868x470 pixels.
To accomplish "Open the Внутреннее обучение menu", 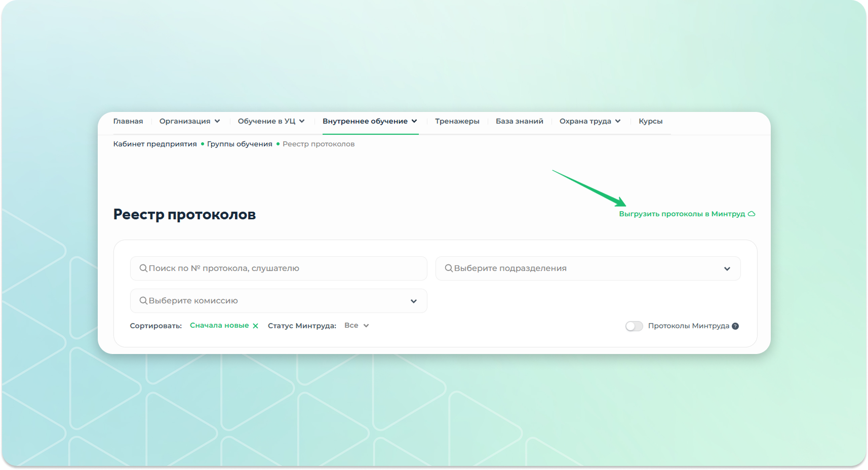I will [370, 121].
